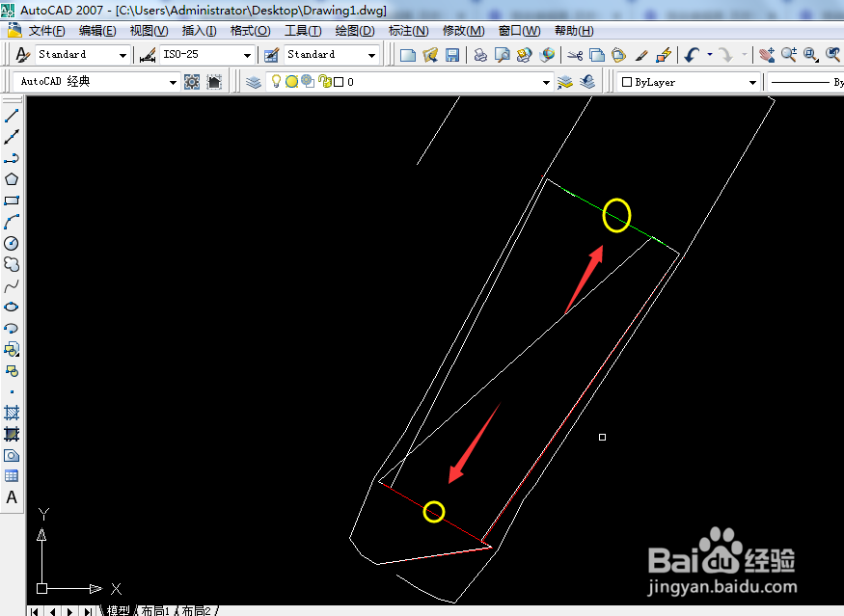Click the Workspace Settings gear icon
This screenshot has height=616, width=844.
(x=192, y=82)
